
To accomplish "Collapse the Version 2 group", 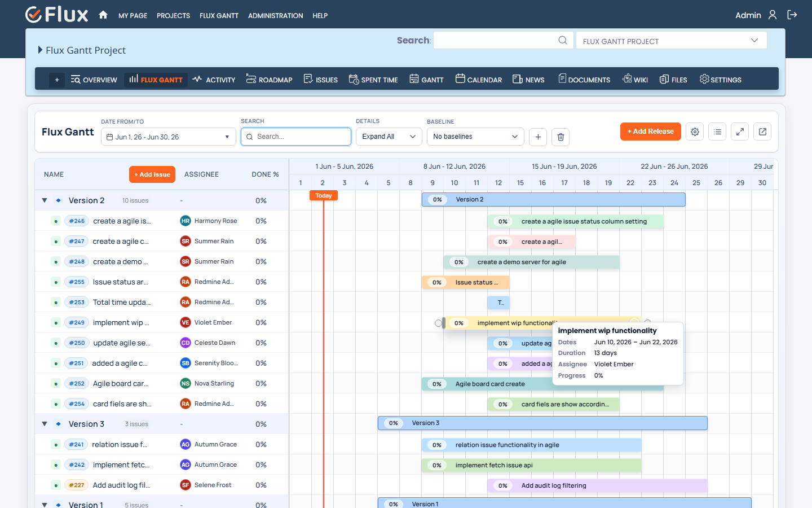I will pos(45,200).
